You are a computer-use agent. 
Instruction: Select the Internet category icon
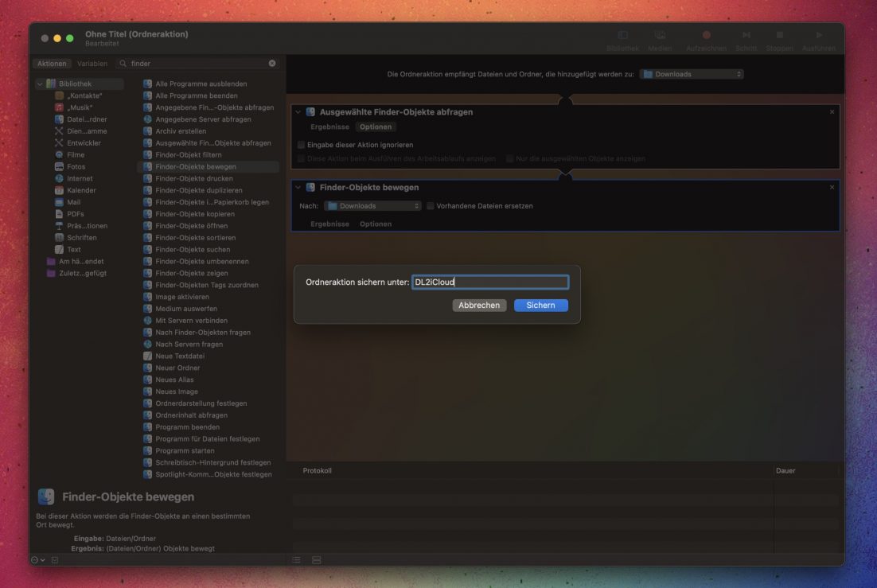[59, 178]
